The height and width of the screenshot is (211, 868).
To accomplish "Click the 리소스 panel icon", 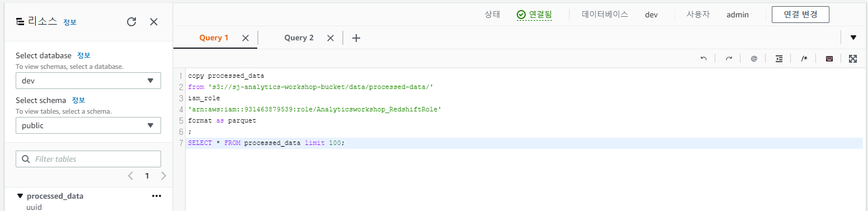I will coord(20,22).
